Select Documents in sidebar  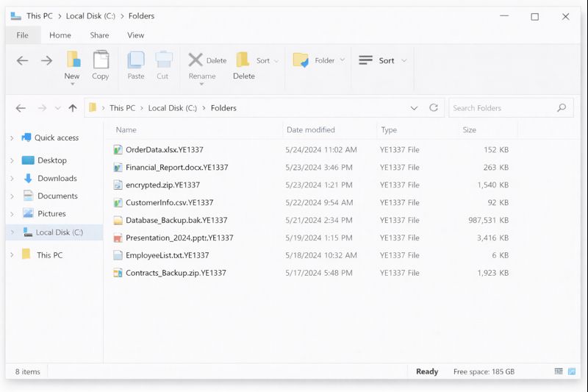point(57,196)
